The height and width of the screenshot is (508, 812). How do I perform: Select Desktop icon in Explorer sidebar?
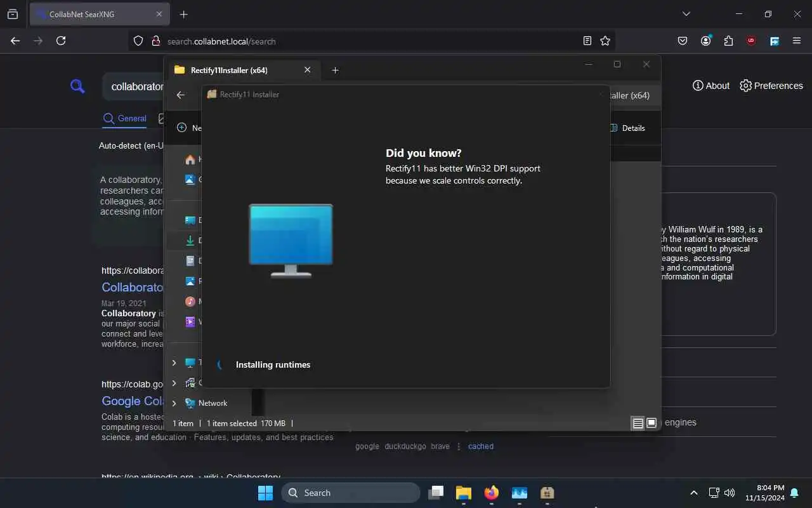pos(190,220)
